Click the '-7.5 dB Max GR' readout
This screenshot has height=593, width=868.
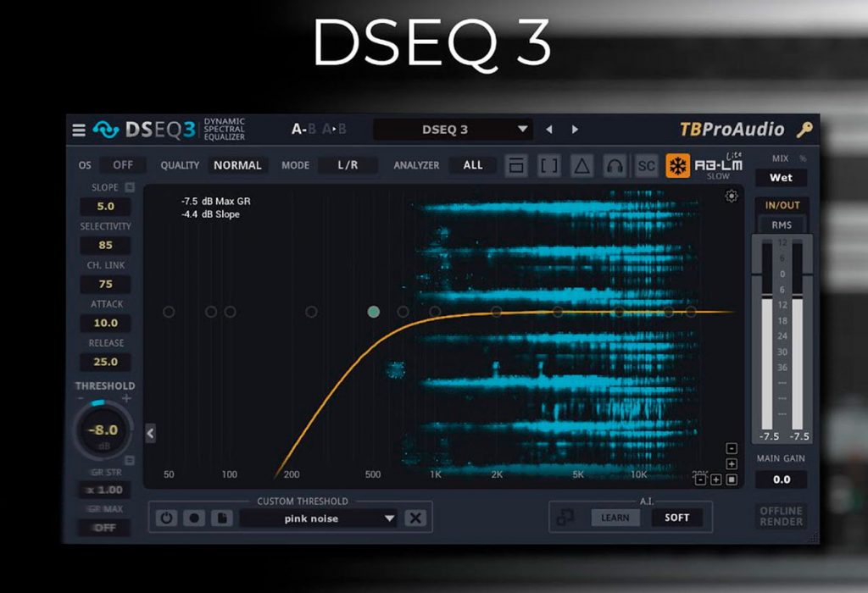tap(216, 202)
